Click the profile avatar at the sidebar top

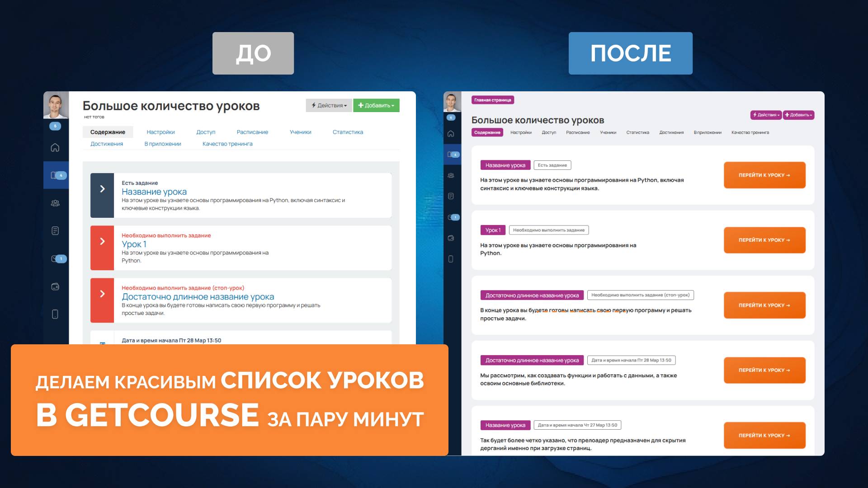55,104
